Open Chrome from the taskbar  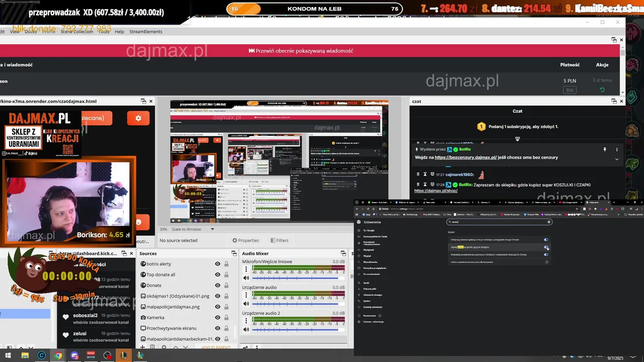[58, 355]
